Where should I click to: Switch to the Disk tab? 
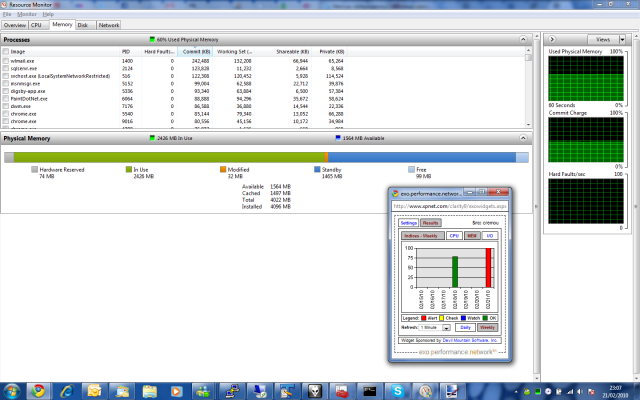point(82,24)
